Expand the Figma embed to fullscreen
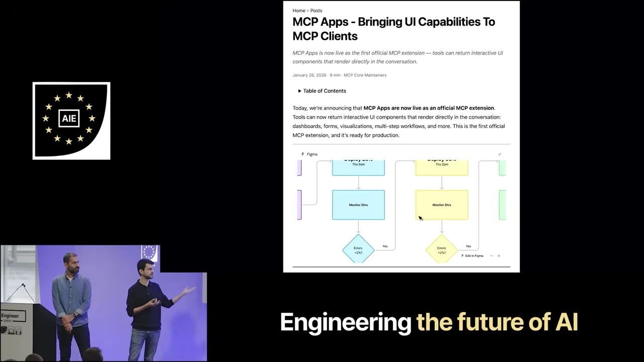The height and width of the screenshot is (362, 644). point(500,154)
